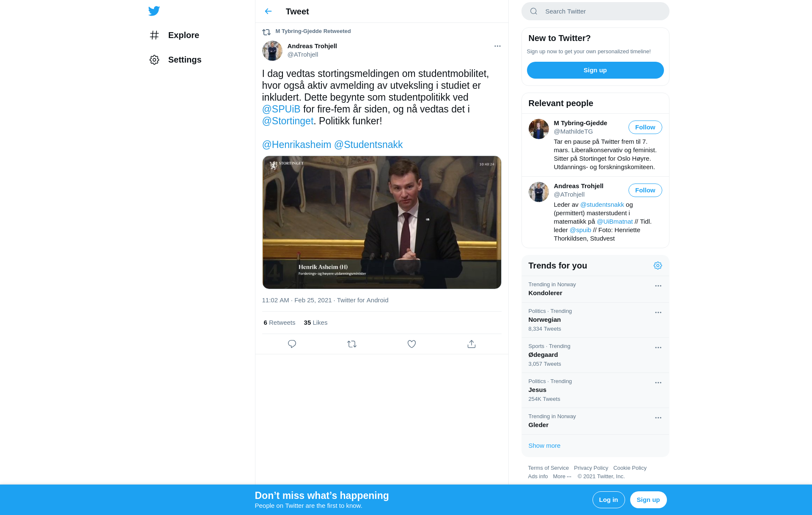812x515 pixels.
Task: Open Cookie Policy link
Action: coord(630,468)
